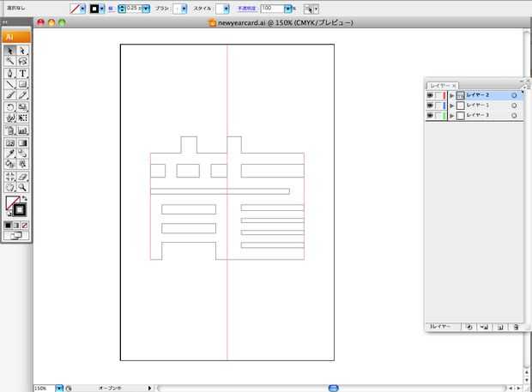
Task: Click the zoom level field showing 150%
Action: pos(43,388)
